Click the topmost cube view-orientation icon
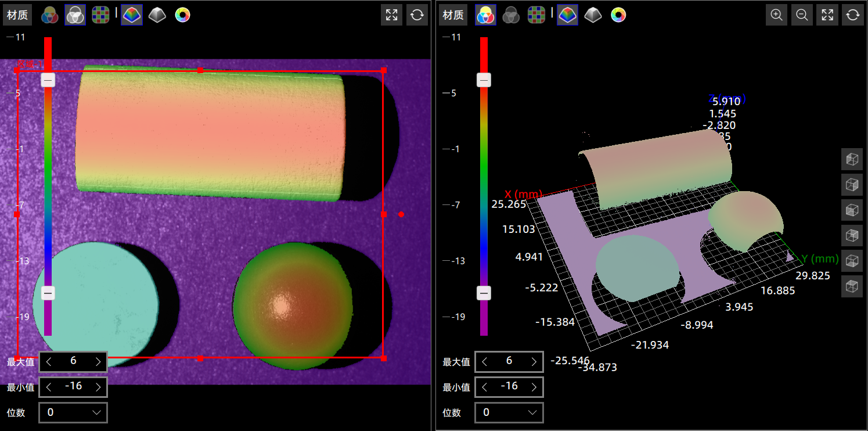 point(852,159)
